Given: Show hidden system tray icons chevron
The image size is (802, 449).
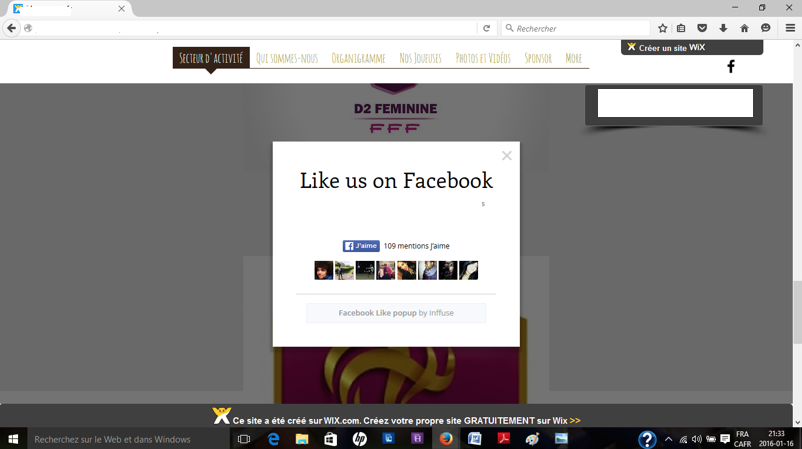Looking at the screenshot, I should pyautogui.click(x=669, y=439).
